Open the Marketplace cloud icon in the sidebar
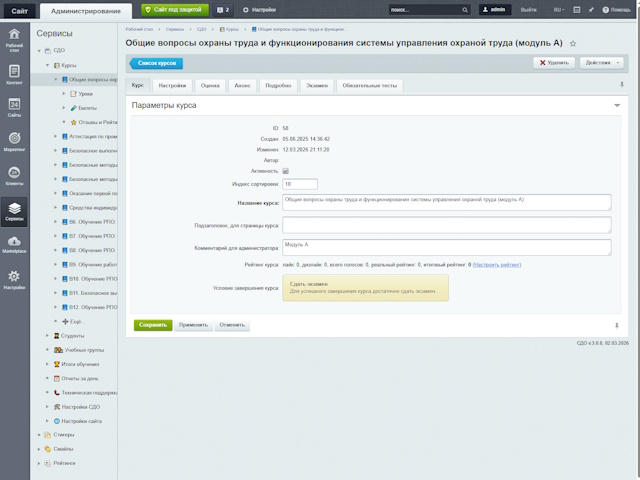The image size is (640, 480). point(14,244)
